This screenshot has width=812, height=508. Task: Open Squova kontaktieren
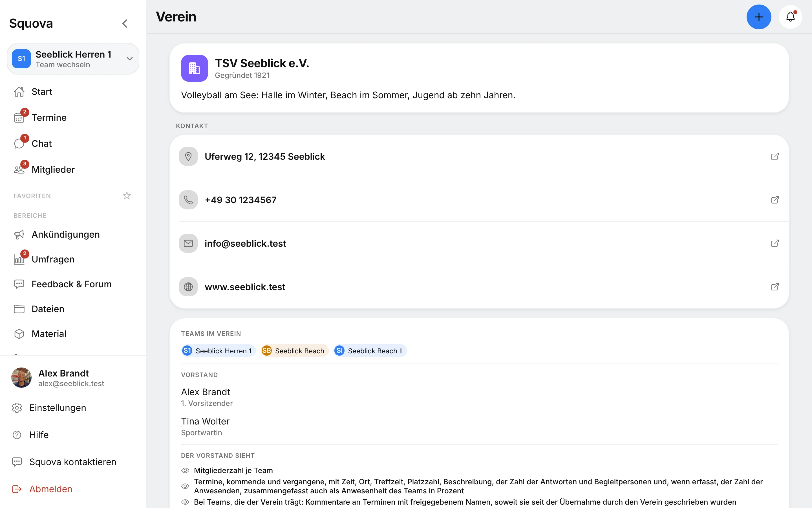point(73,462)
